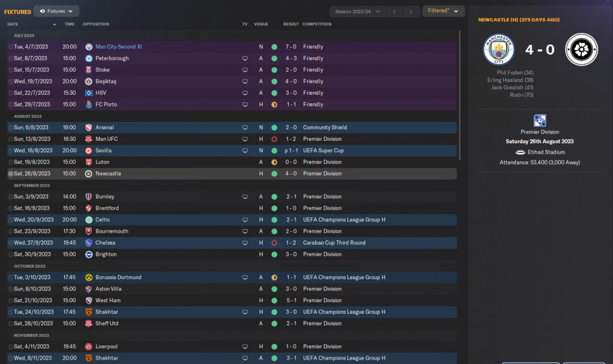The width and height of the screenshot is (613, 364).
Task: Open the Man City Second XI link
Action: [x=118, y=47]
